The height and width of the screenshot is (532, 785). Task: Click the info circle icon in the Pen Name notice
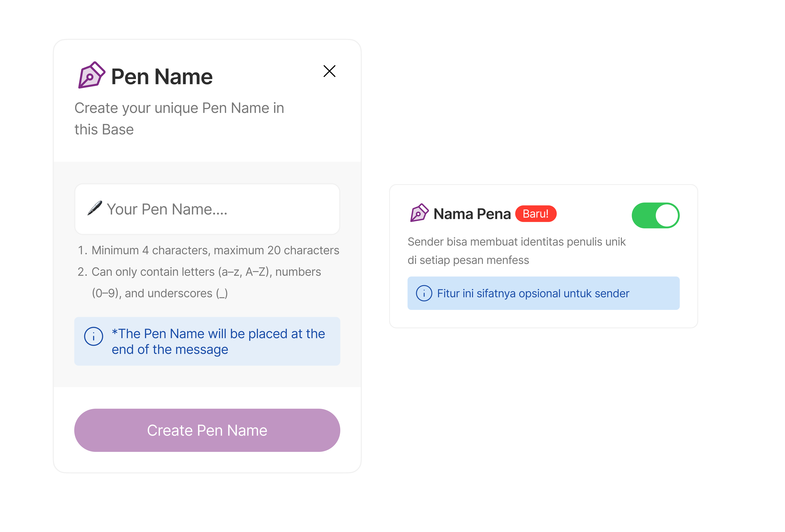tap(94, 336)
